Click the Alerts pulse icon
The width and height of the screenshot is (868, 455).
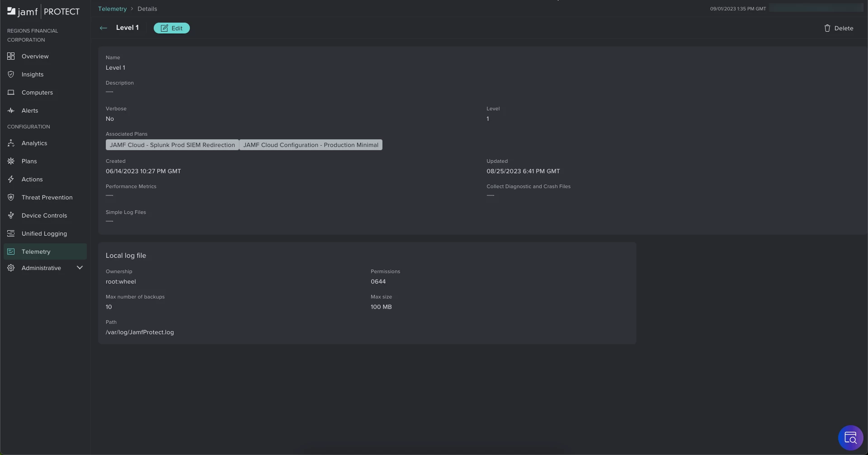click(x=11, y=110)
